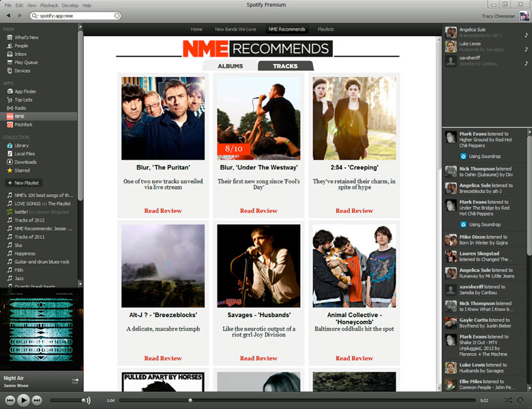Skip to previous track
The image size is (532, 409).
pyautogui.click(x=10, y=400)
